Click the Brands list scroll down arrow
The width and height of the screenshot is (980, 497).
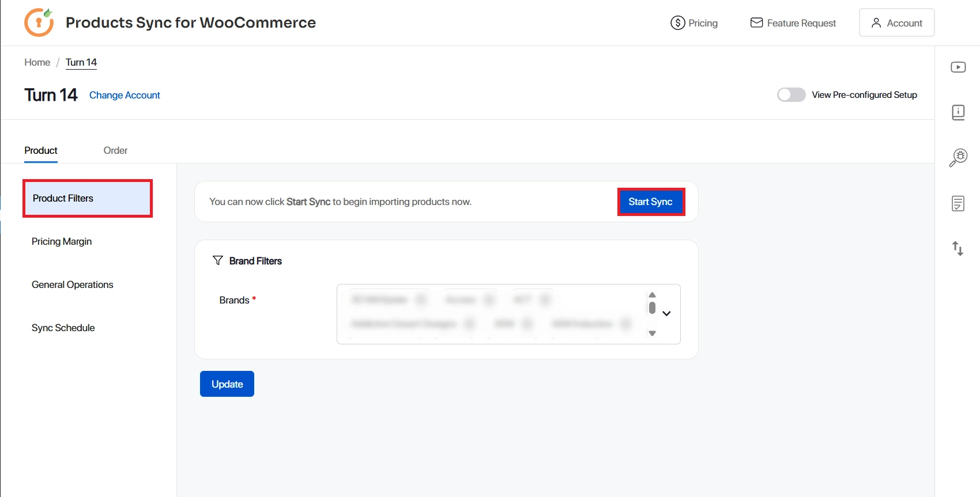coord(652,333)
